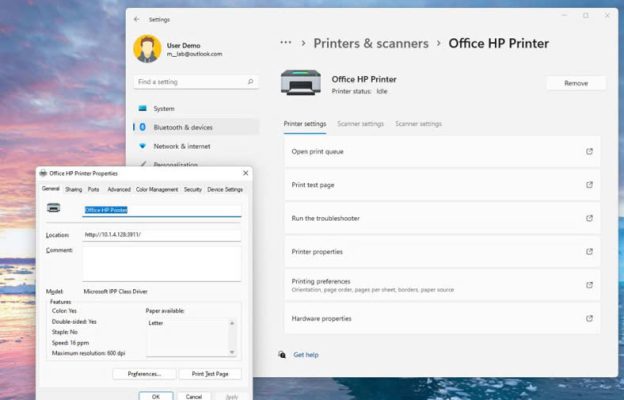Image resolution: width=624 pixels, height=400 pixels.
Task: Click the Printer properties row
Action: [x=442, y=252]
